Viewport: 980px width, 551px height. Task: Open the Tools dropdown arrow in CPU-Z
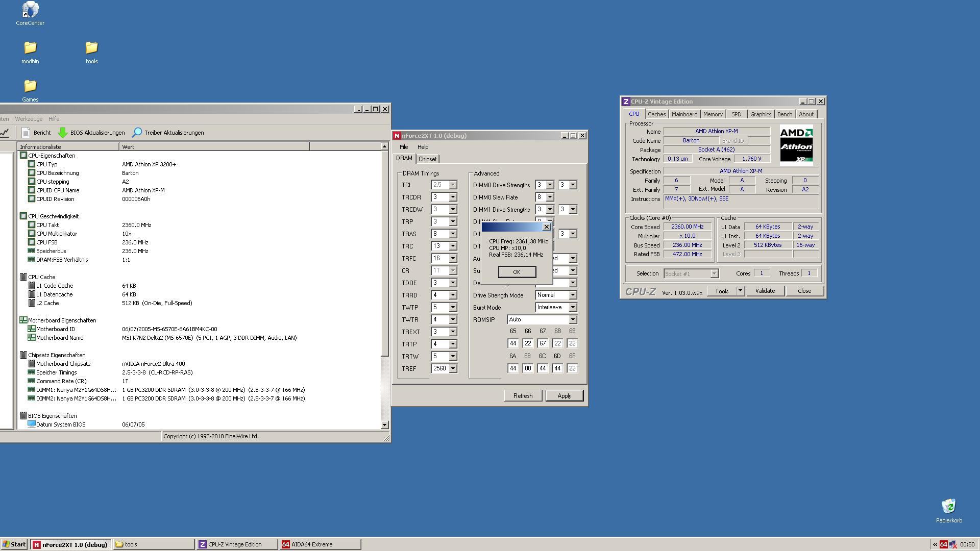740,291
